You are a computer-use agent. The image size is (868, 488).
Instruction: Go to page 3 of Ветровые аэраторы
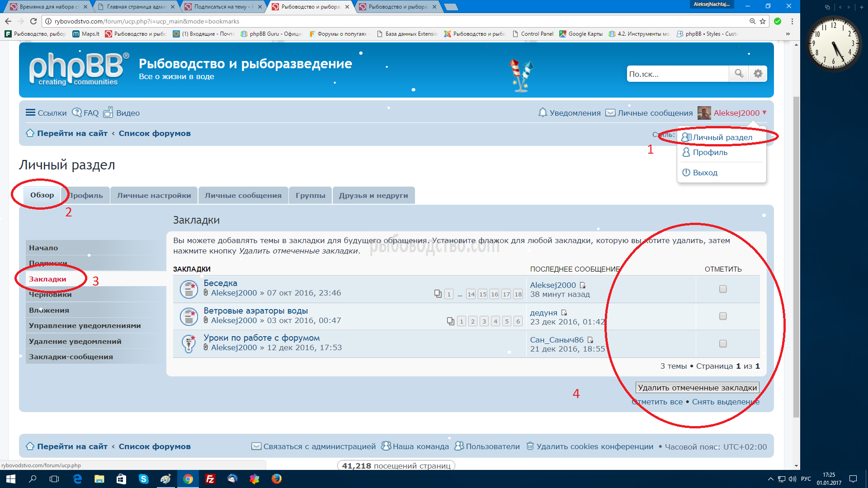pos(484,321)
